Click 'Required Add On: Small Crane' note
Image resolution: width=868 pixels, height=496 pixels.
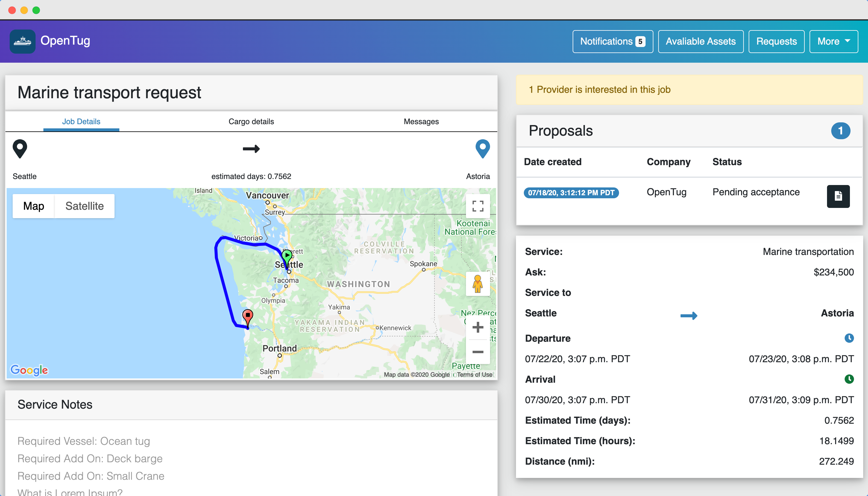(x=91, y=476)
